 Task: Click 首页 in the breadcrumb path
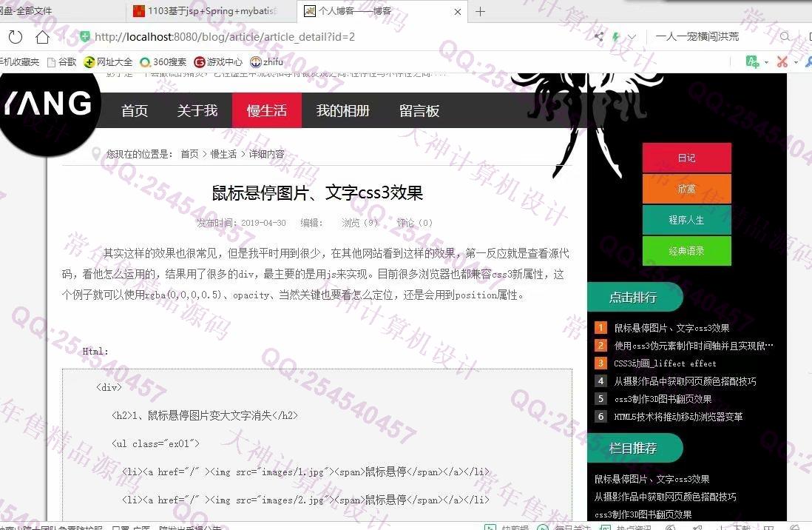point(189,154)
